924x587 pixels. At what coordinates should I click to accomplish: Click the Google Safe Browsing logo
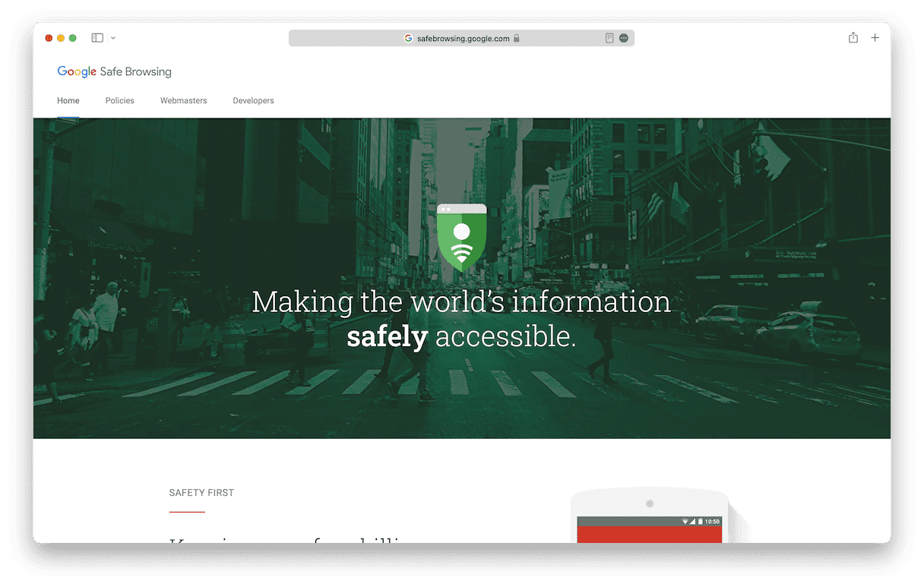click(x=115, y=72)
